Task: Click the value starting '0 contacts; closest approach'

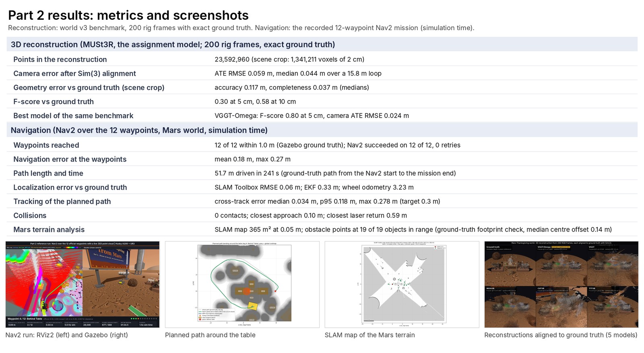Action: (311, 215)
